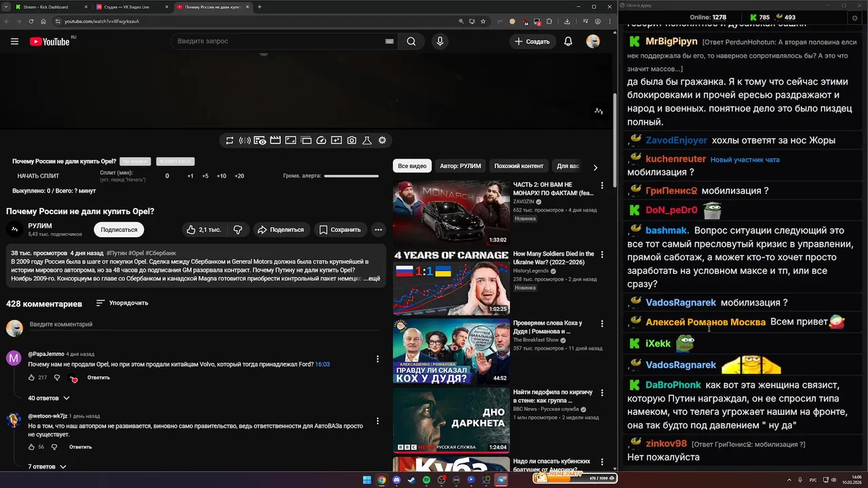Show hidden system tray icons chevron
The width and height of the screenshot is (868, 488).
pyautogui.click(x=789, y=480)
